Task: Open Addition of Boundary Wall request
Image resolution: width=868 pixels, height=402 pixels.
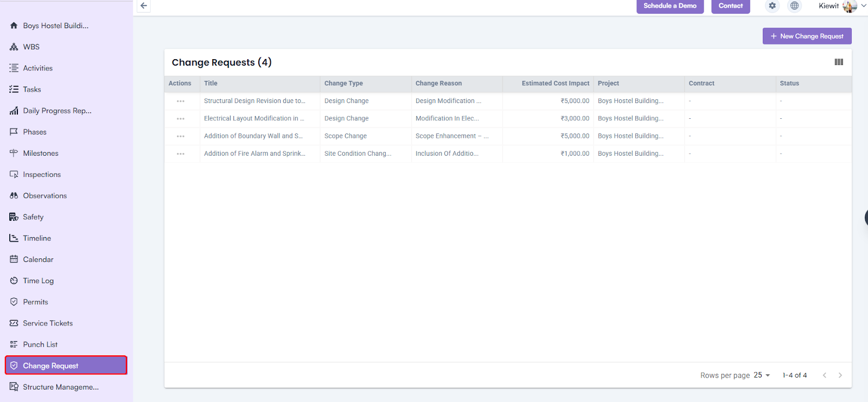Action: pyautogui.click(x=253, y=136)
